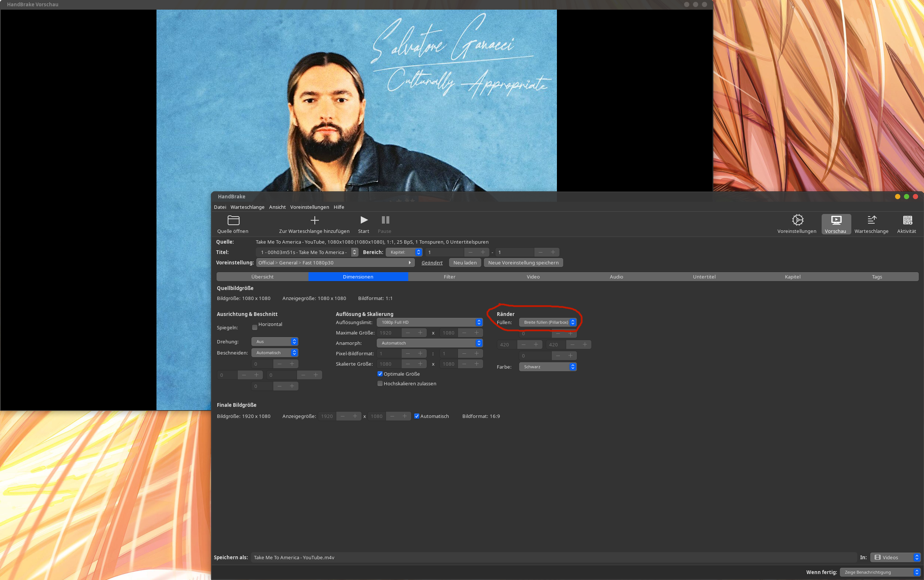The width and height of the screenshot is (924, 580).
Task: Switch to the Filter tab
Action: point(449,277)
